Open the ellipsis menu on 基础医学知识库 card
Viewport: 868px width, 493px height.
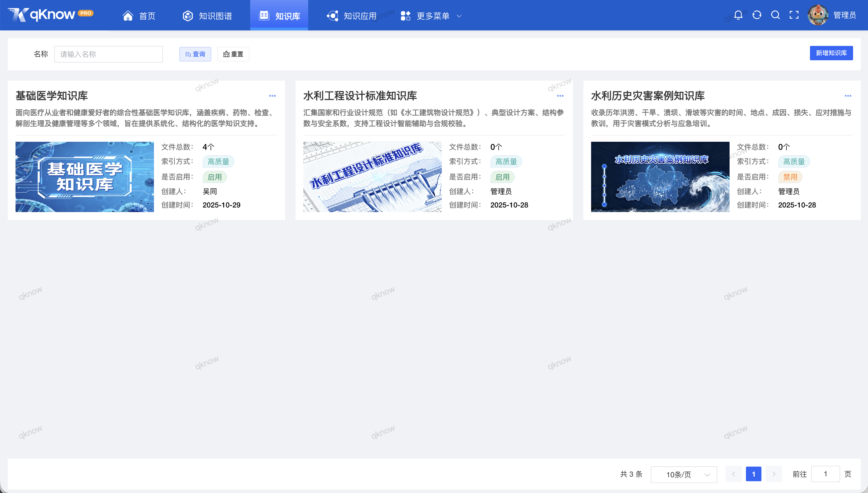coord(272,96)
